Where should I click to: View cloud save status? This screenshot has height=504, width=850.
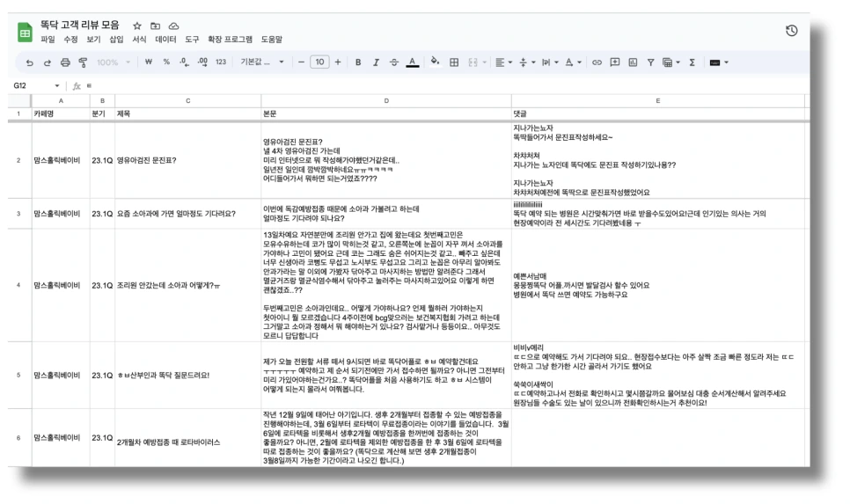(173, 26)
